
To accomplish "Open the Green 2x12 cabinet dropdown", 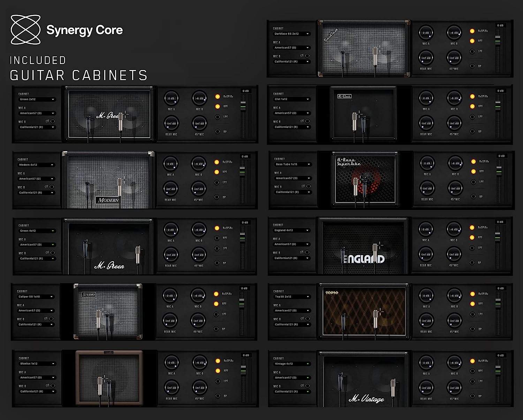I will pos(37,99).
